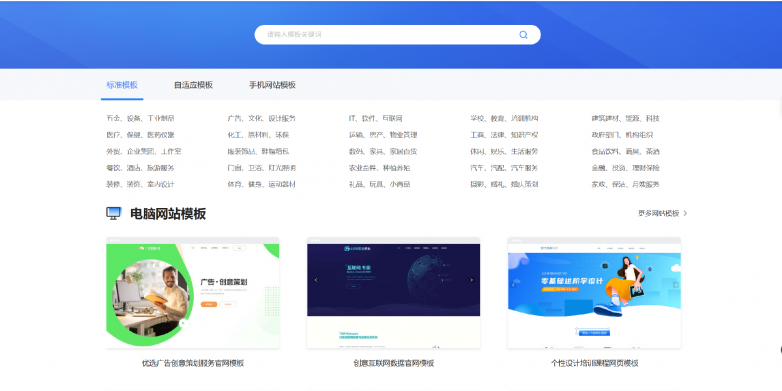Switch to the 手机网站模板 tab
The width and height of the screenshot is (782, 391).
(x=272, y=85)
